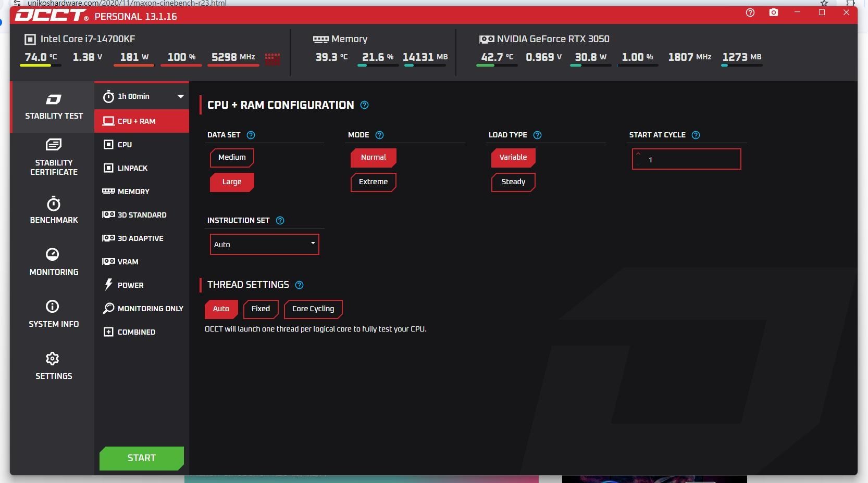Select the 3D Standard test

click(x=142, y=215)
